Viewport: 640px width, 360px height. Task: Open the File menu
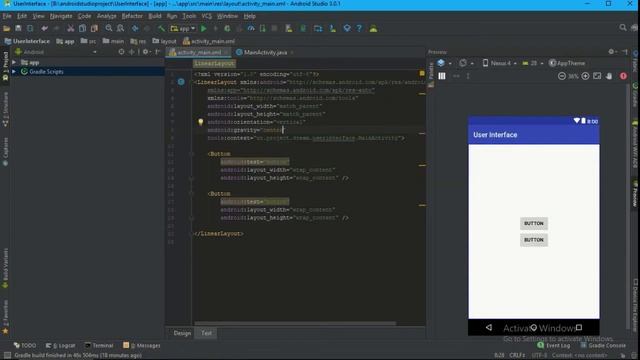coord(7,16)
